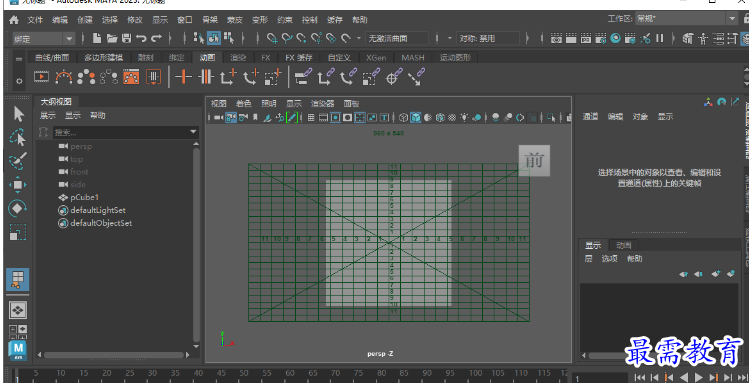Click the Set Key on Scale shelf icon
Image resolution: width=749 pixels, height=383 pixels.
tap(273, 77)
